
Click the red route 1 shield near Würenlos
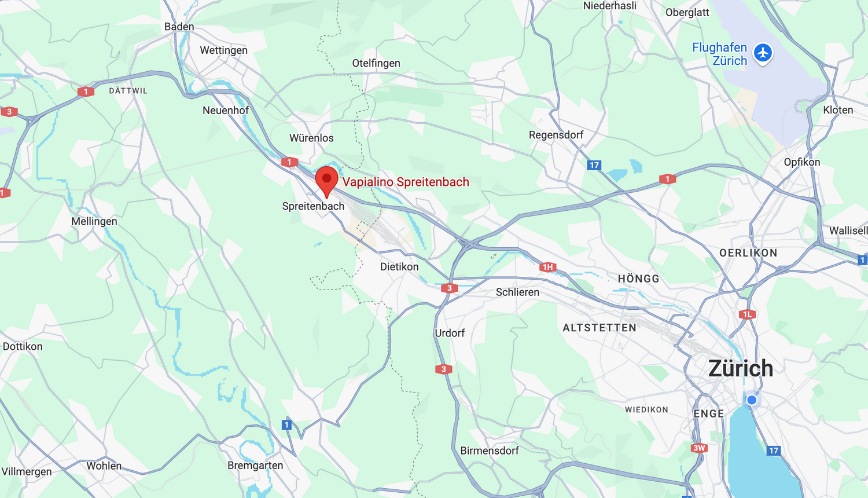[x=289, y=162]
